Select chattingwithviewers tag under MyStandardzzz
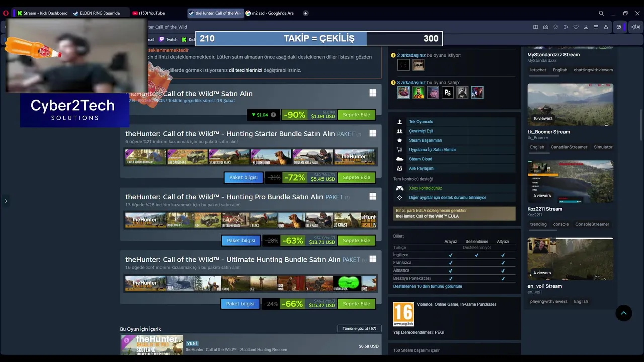Viewport: 644px width, 362px height. click(x=593, y=70)
